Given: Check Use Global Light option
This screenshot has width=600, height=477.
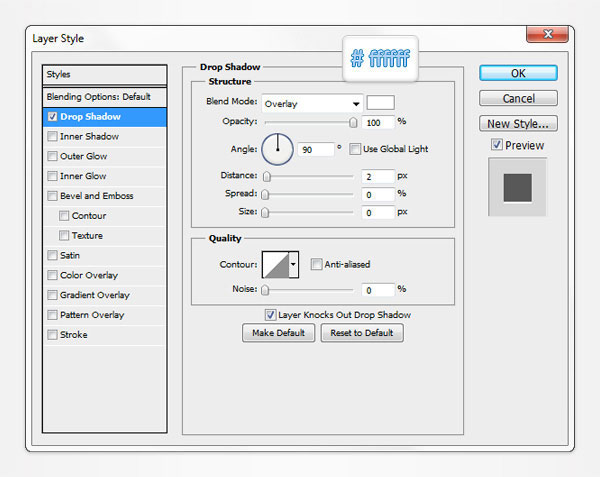Looking at the screenshot, I should point(355,149).
